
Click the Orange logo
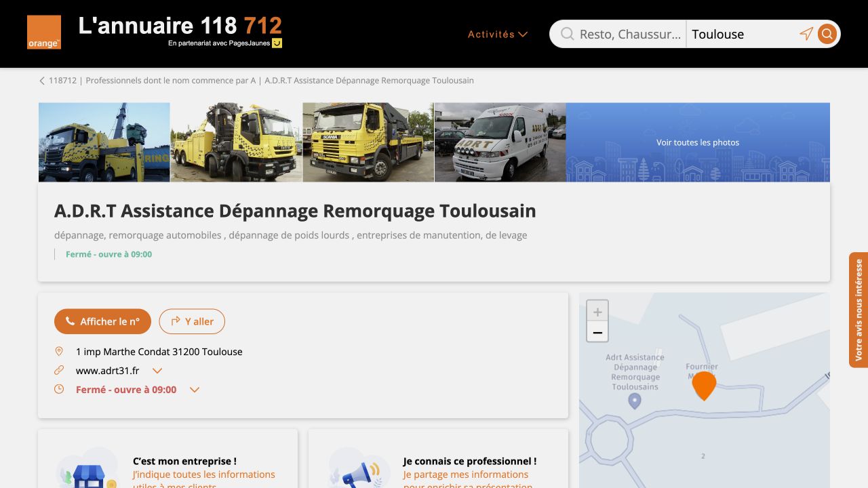pyautogui.click(x=44, y=33)
